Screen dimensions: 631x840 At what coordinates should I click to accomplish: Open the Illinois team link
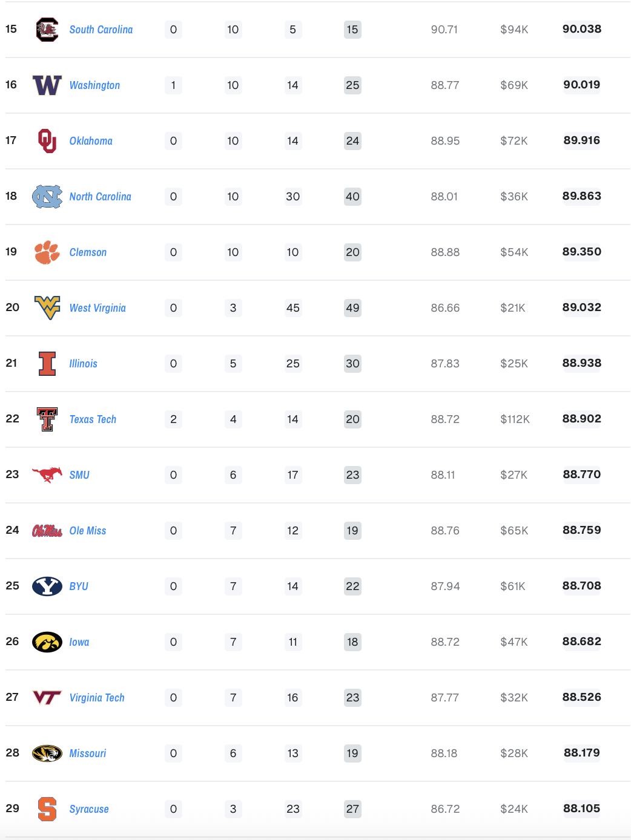pos(83,364)
